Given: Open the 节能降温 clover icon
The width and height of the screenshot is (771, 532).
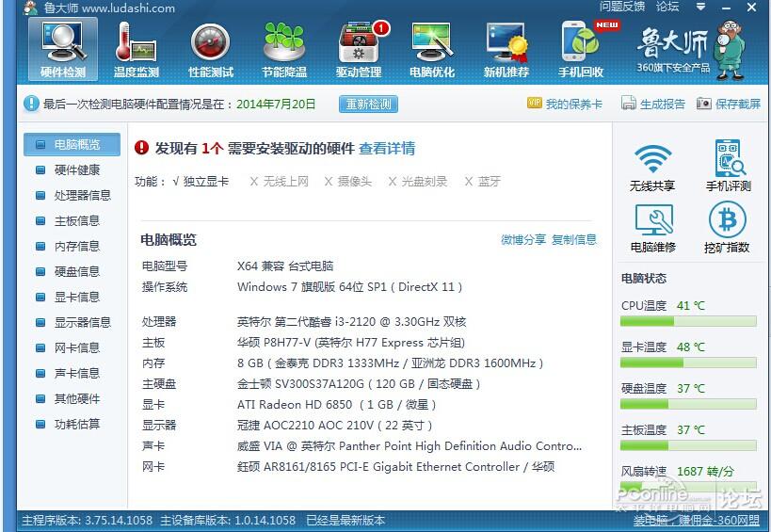Looking at the screenshot, I should pyautogui.click(x=284, y=49).
